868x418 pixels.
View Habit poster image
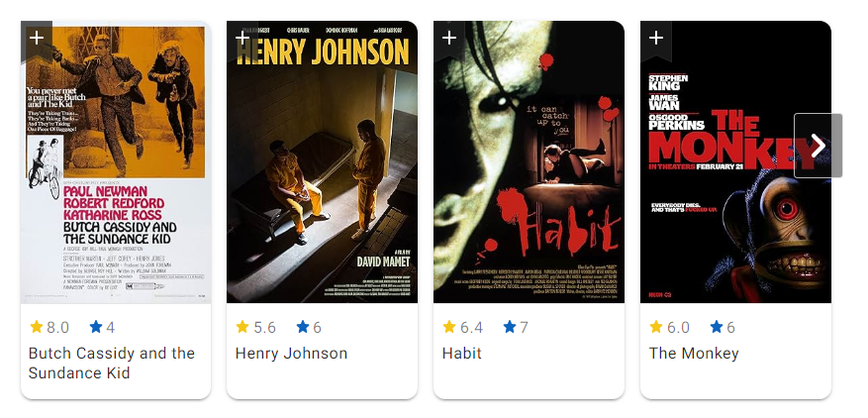pos(530,161)
